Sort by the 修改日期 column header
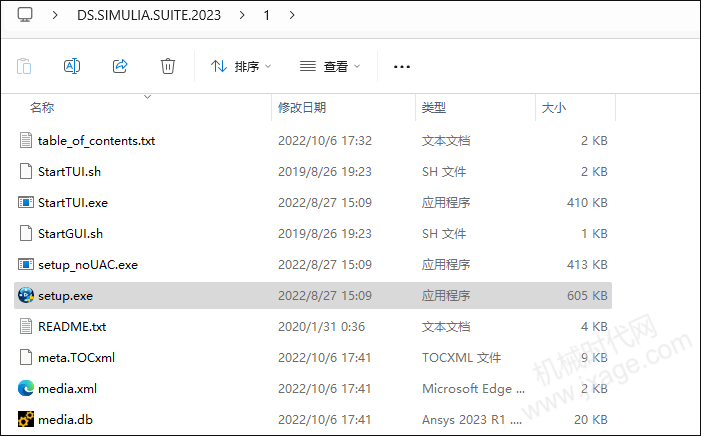The image size is (701, 436). (x=302, y=107)
